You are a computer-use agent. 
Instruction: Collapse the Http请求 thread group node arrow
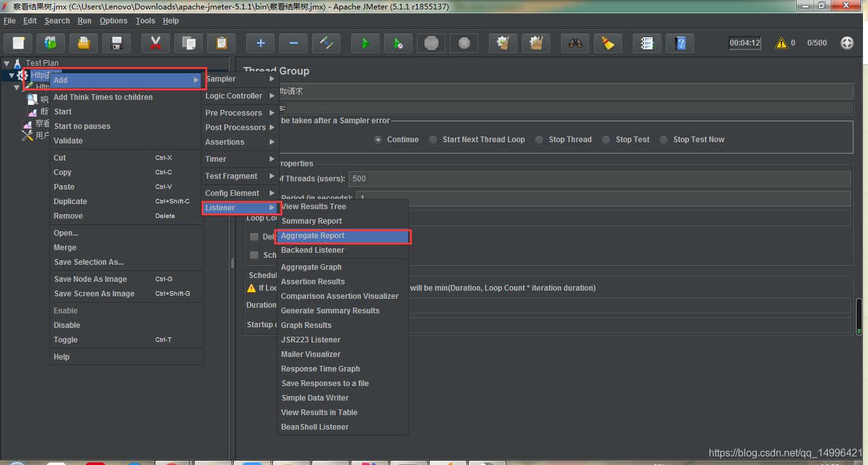click(x=11, y=76)
